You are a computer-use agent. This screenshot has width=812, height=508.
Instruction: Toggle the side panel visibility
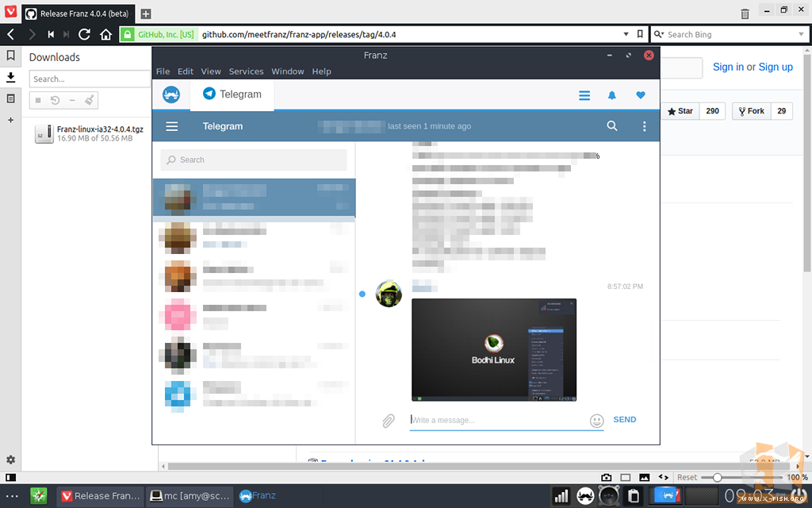pyautogui.click(x=10, y=477)
